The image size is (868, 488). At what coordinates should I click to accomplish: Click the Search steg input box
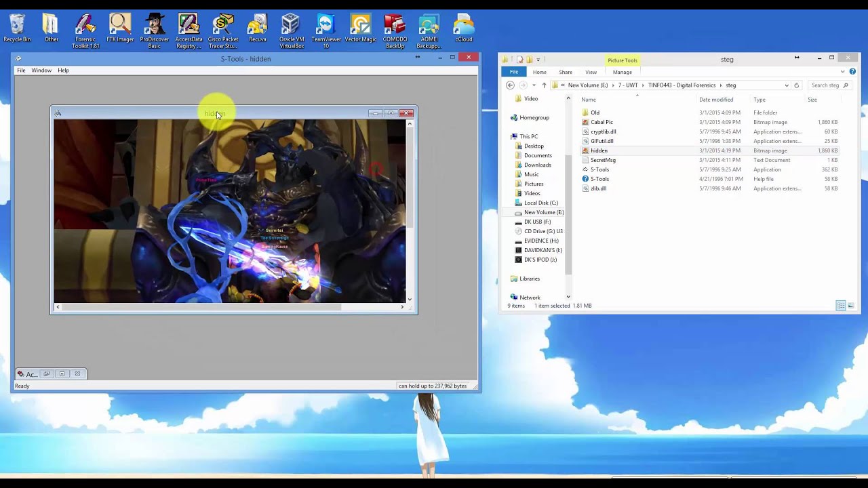[825, 85]
